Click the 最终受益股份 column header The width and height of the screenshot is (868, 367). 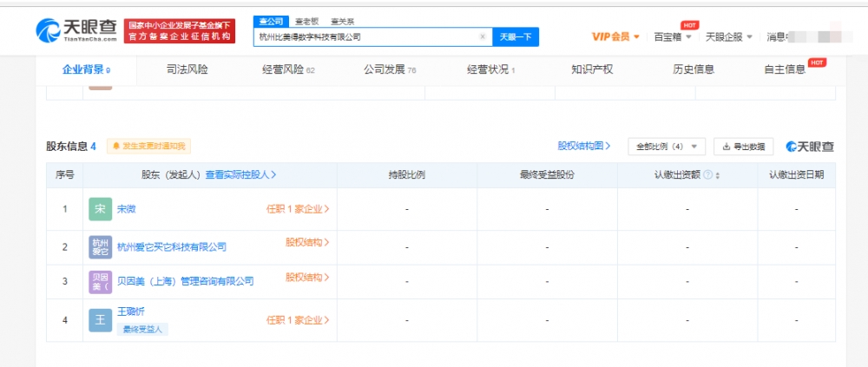click(x=547, y=175)
